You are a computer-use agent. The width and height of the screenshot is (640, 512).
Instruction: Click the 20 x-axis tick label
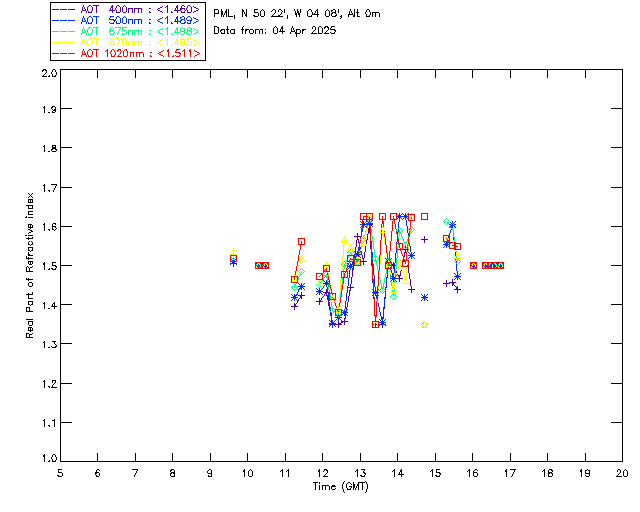pos(622,473)
